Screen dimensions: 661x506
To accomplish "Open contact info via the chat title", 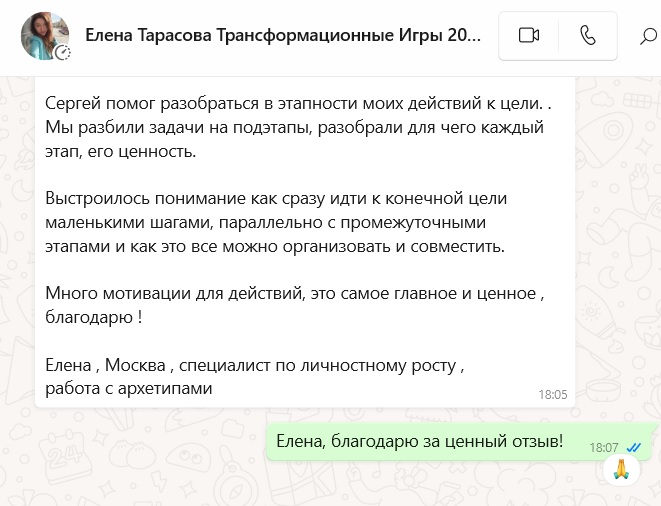I will pos(283,36).
